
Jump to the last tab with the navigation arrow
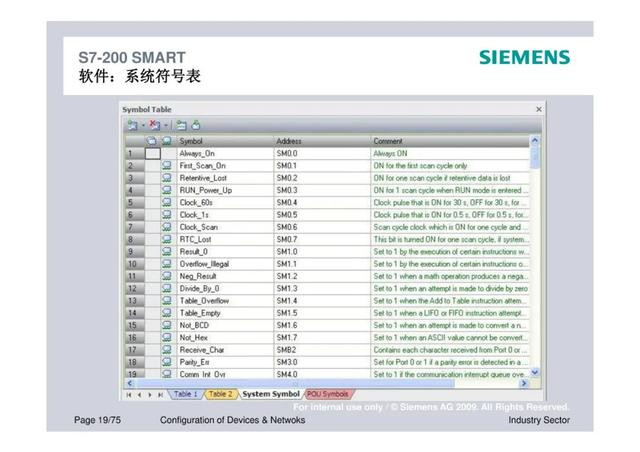[160, 395]
